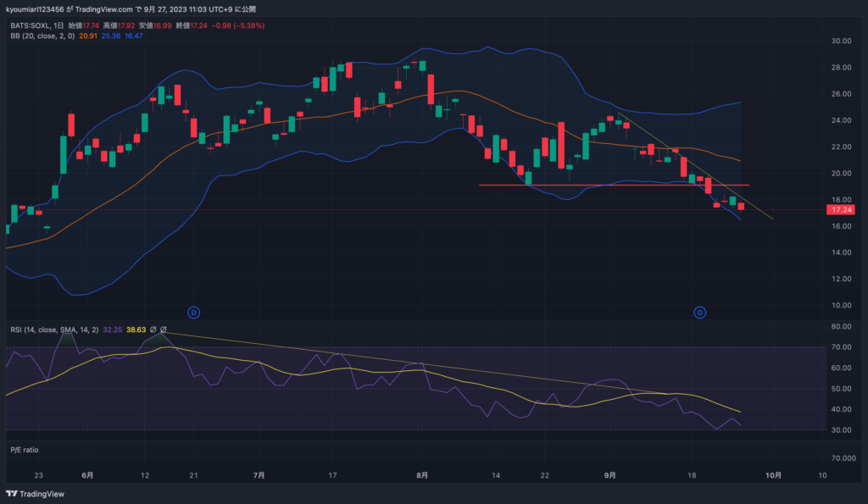868x504 pixels.
Task: Click the P/E ratio pane label
Action: coord(25,450)
